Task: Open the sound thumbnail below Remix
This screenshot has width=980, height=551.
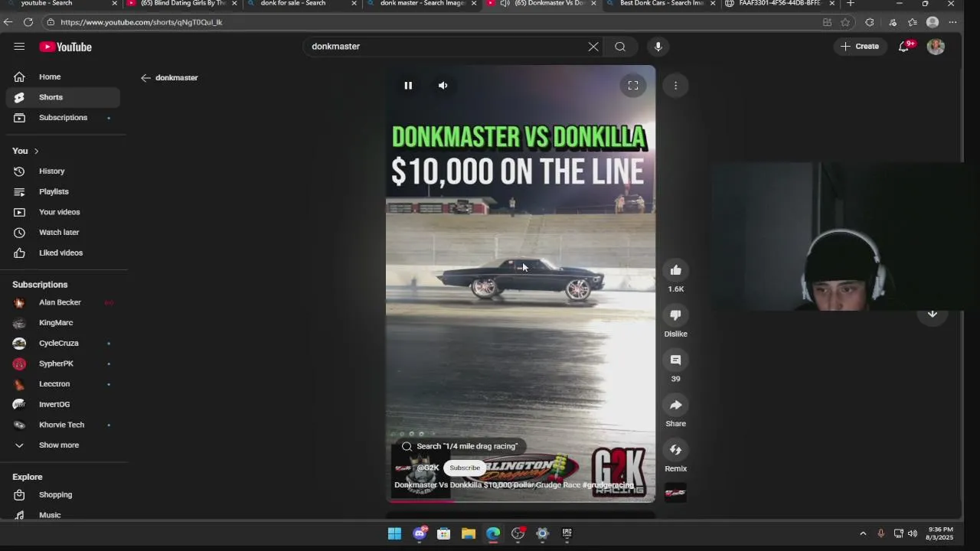Action: coord(675,493)
